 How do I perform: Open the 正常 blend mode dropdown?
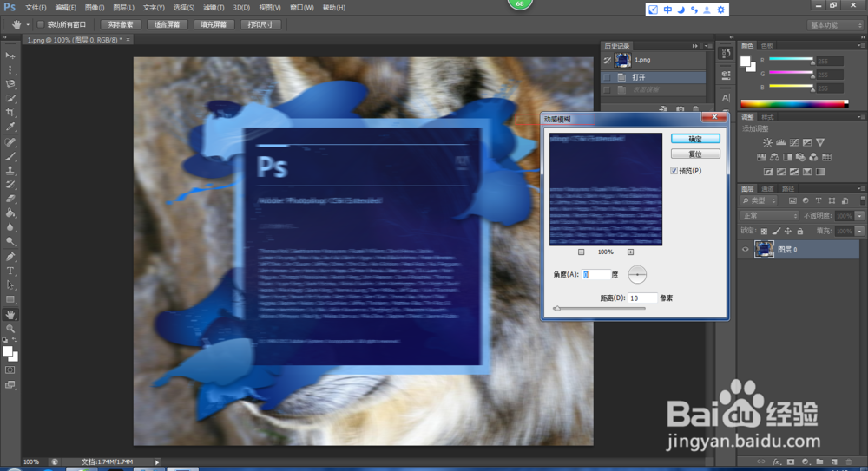click(769, 216)
